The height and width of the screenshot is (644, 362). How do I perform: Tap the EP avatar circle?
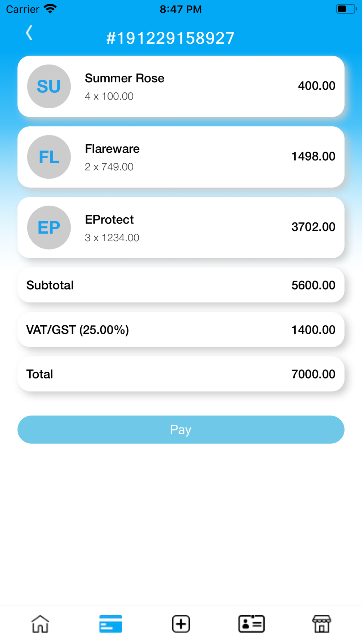tap(49, 227)
